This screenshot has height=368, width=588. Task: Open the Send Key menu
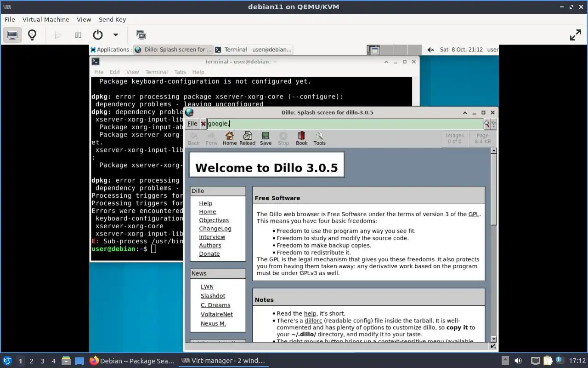(x=112, y=19)
